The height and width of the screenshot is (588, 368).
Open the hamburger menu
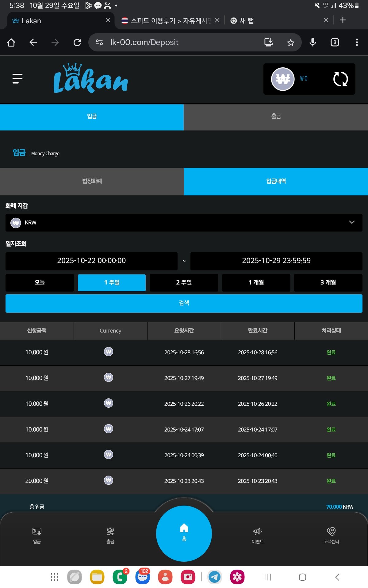tap(17, 79)
